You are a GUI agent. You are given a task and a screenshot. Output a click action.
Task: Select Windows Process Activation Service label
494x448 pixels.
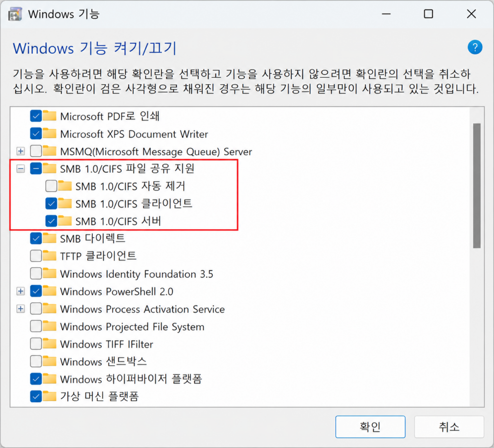pyautogui.click(x=142, y=309)
